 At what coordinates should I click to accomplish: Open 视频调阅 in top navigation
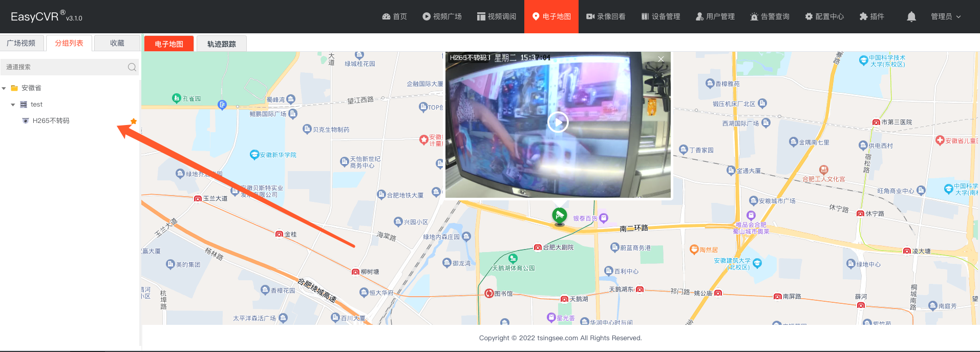tap(497, 16)
